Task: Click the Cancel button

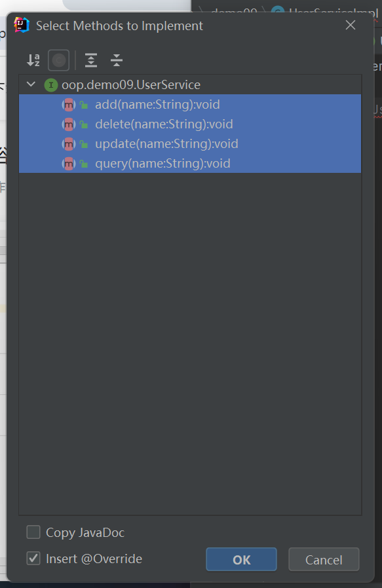Action: [x=324, y=559]
